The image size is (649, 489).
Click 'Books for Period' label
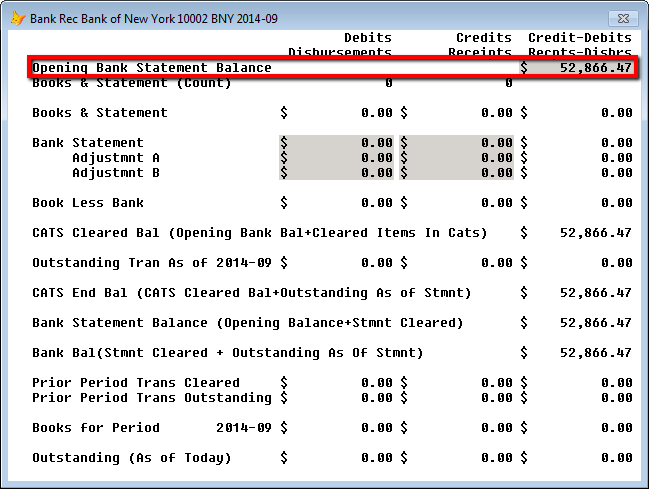96,427
